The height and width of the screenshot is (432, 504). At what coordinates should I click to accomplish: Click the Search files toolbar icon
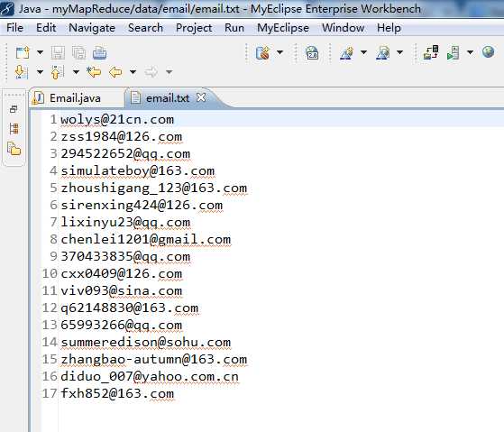tap(383, 52)
